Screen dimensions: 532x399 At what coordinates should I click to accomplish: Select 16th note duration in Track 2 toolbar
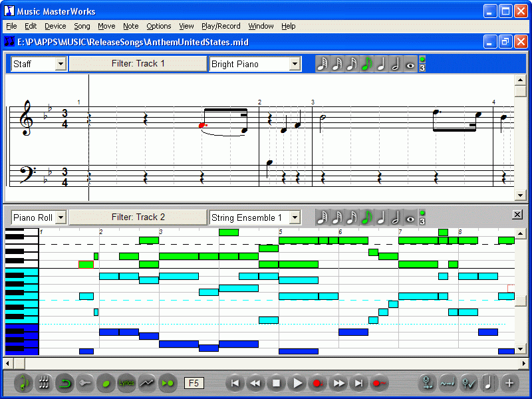(352, 217)
